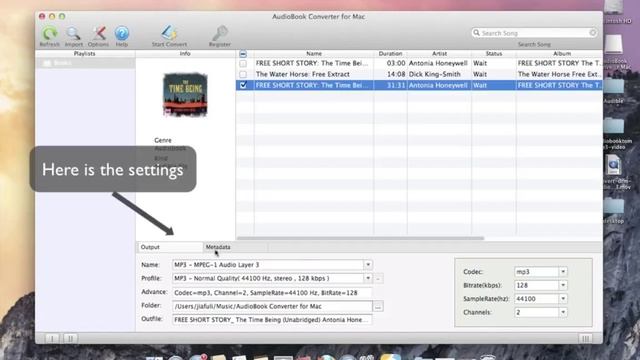Image resolution: width=640 pixels, height=360 pixels.
Task: Check The Water Horse row checkbox
Action: 243,74
